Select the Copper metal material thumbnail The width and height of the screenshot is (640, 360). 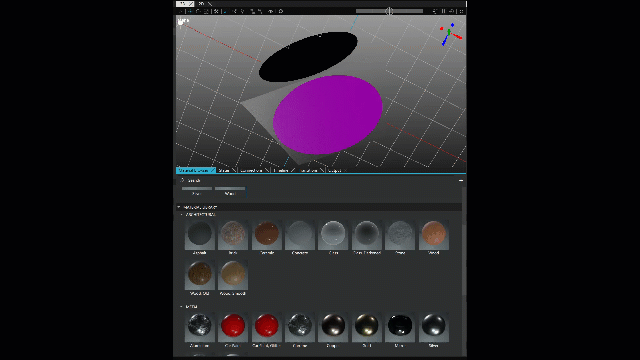click(333, 327)
